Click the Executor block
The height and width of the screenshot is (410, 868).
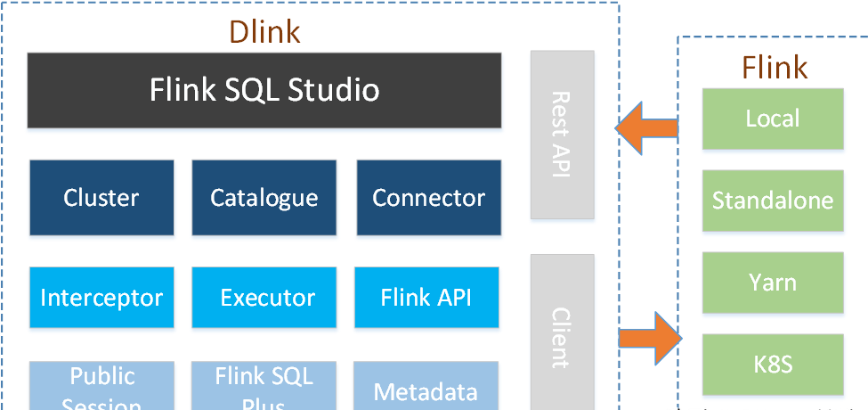pos(264,298)
